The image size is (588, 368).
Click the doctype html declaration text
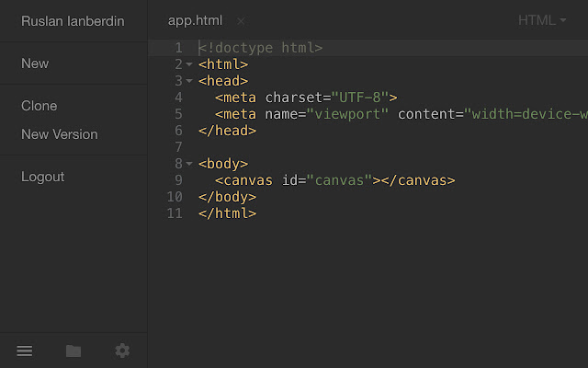point(260,48)
